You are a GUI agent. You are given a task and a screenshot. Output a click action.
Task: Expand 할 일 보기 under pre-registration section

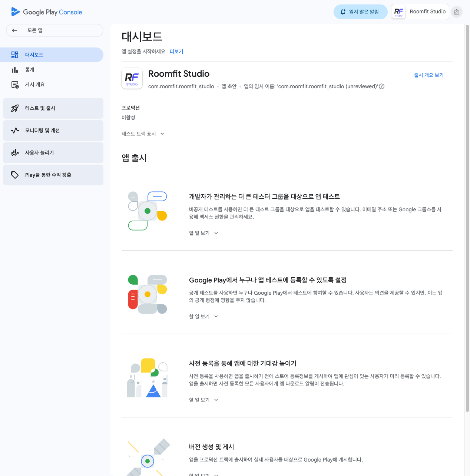click(203, 400)
